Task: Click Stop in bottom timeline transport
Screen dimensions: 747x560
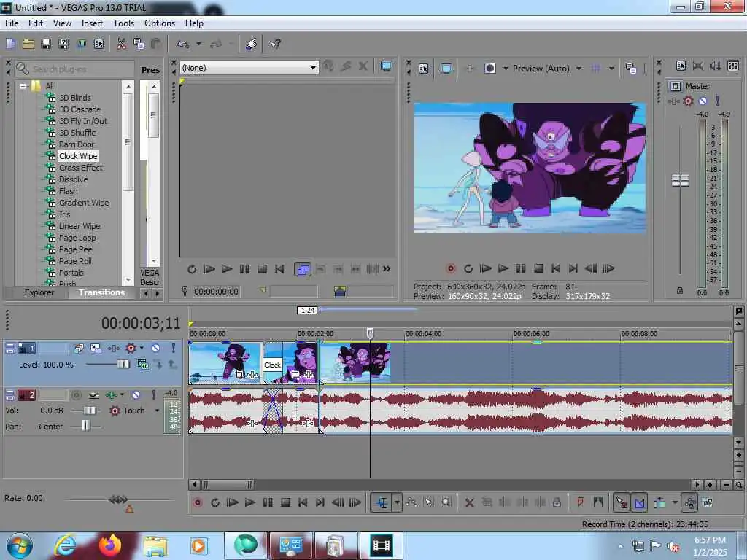Action: tap(285, 502)
